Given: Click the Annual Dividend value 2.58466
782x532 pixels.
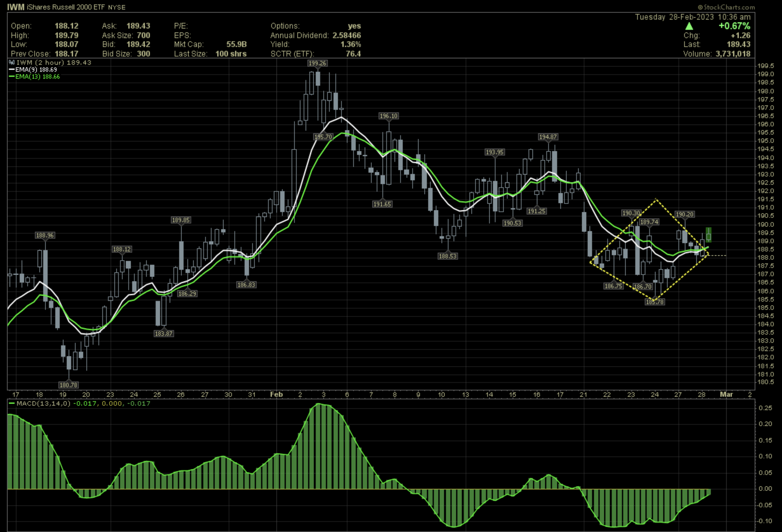Looking at the screenshot, I should [x=347, y=35].
